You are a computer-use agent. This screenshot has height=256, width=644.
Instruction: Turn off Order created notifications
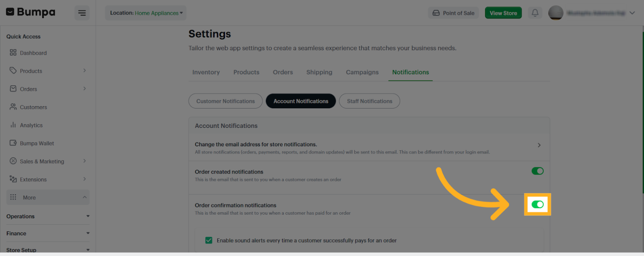pos(537,171)
